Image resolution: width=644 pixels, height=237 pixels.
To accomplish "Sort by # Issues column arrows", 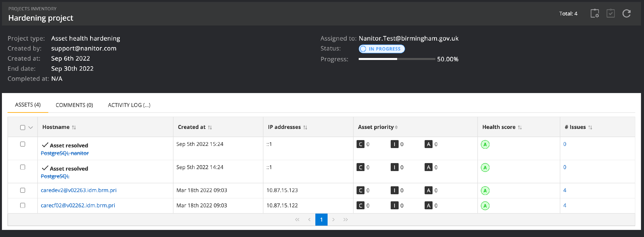I will pos(590,127).
